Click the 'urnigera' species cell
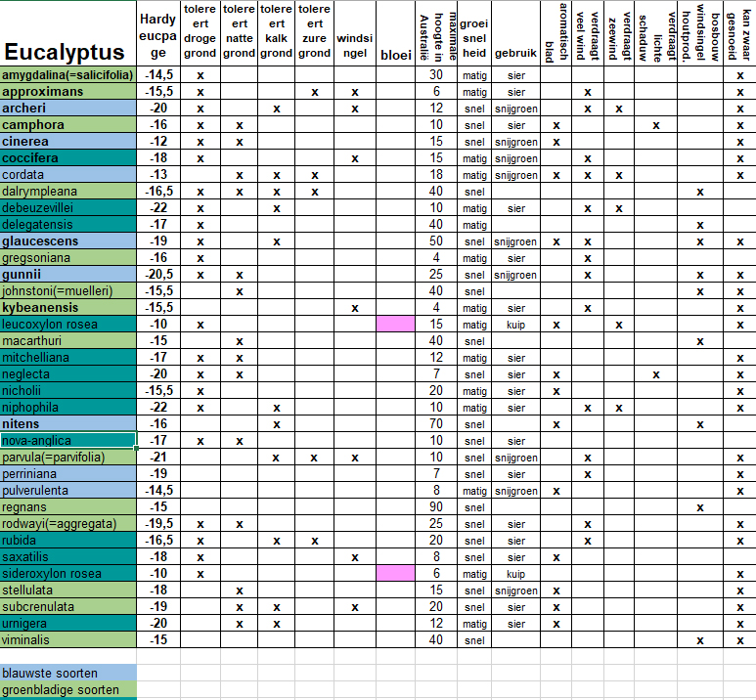 pyautogui.click(x=68, y=624)
